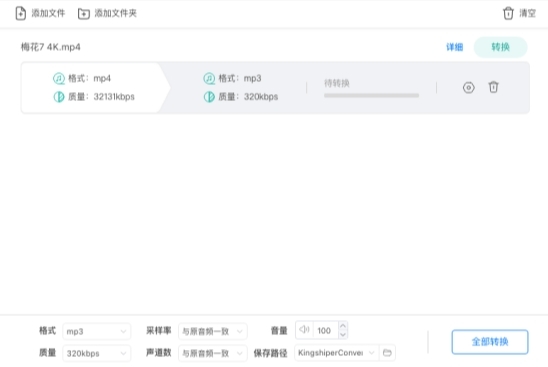Click the source text 格式: mp4

pos(89,78)
